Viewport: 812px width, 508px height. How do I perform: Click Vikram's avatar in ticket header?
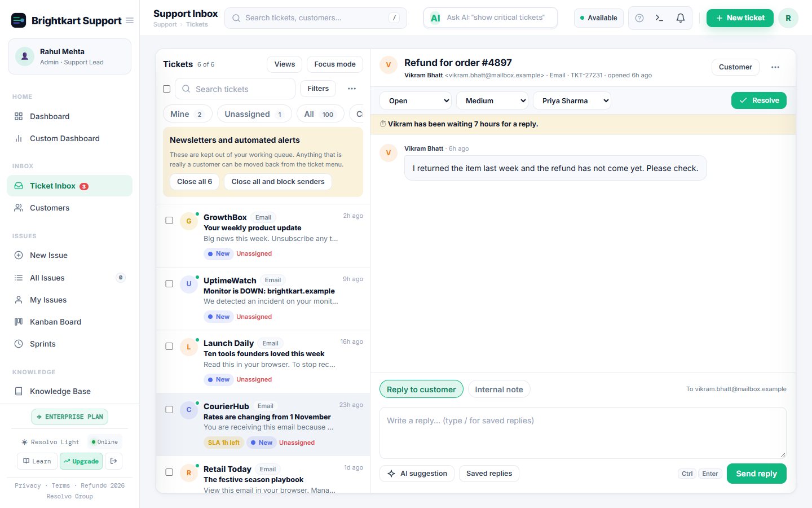coord(388,65)
